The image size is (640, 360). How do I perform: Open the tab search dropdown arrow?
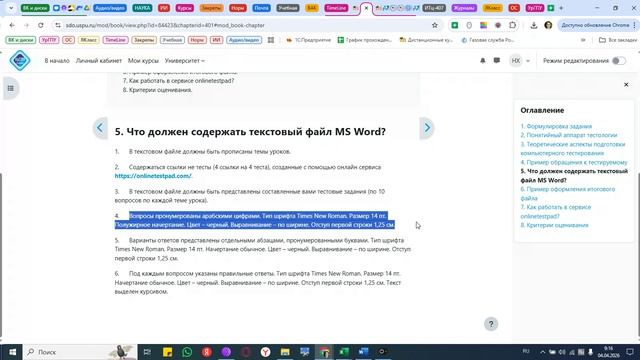pos(11,8)
